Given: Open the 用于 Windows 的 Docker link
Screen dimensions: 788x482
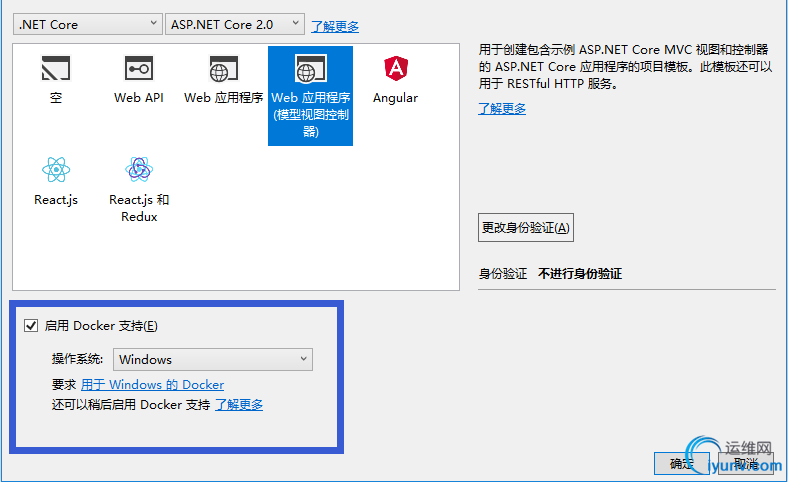Looking at the screenshot, I should [152, 385].
